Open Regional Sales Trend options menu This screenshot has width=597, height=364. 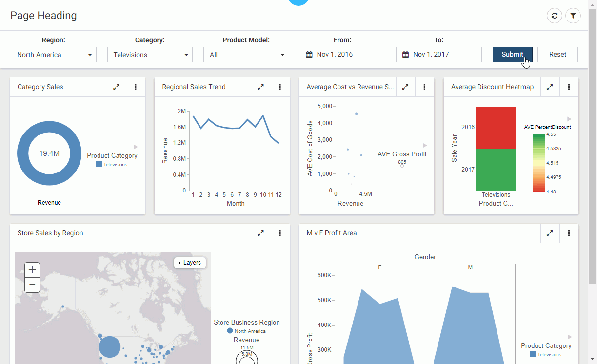(280, 87)
